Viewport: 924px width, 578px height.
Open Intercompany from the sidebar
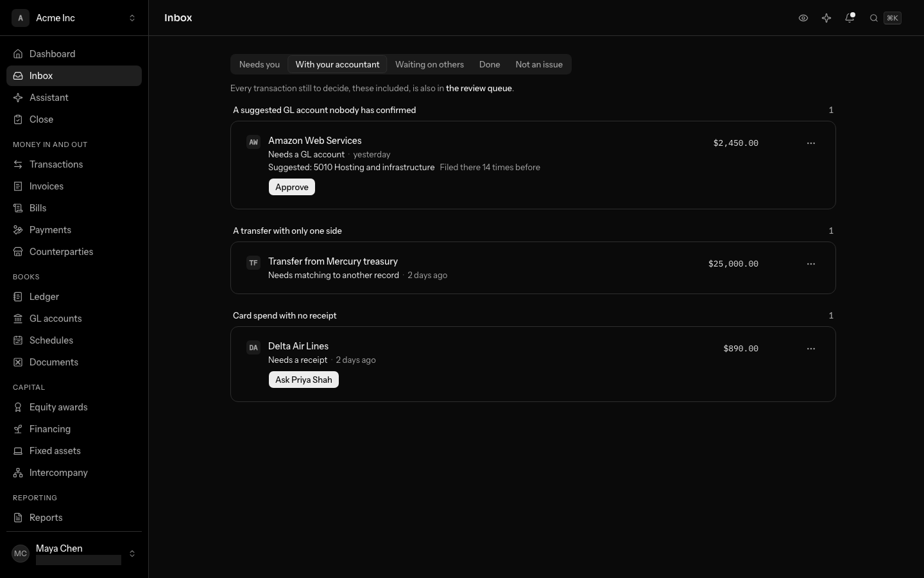point(74,473)
